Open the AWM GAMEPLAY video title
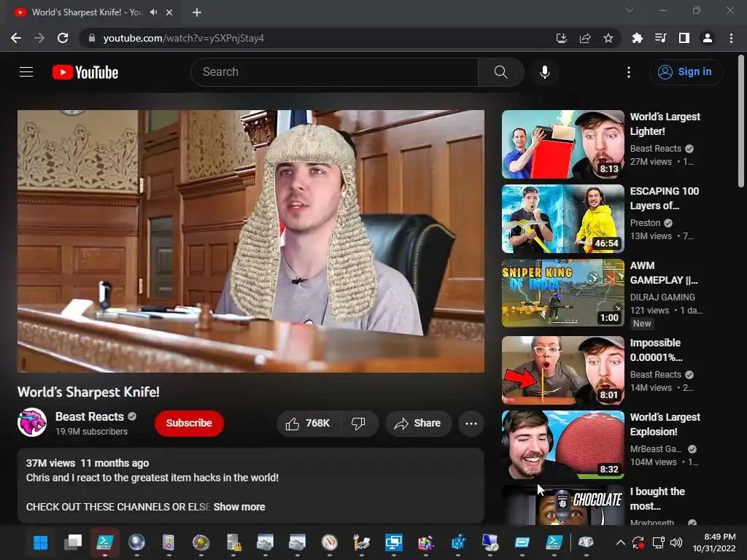This screenshot has width=747, height=560. coord(664,273)
